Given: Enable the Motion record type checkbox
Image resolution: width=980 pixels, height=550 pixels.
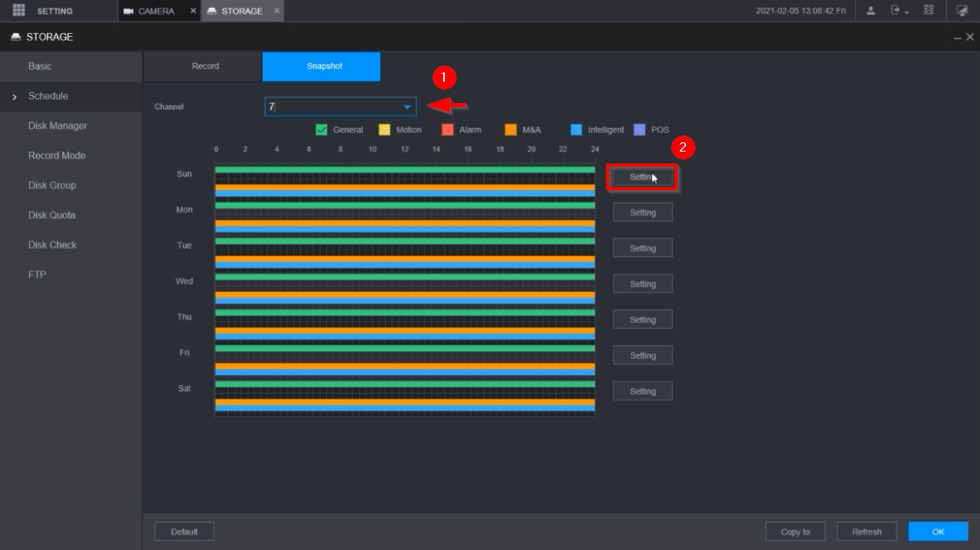Looking at the screenshot, I should [x=384, y=130].
